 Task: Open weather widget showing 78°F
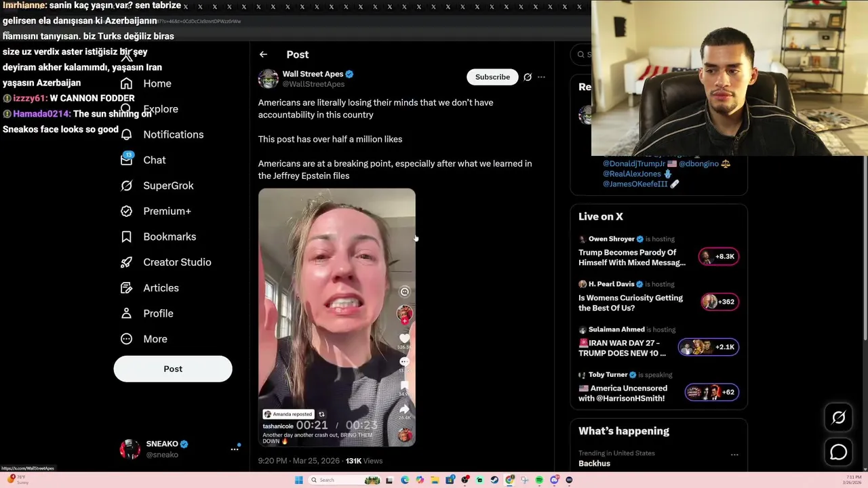tap(18, 479)
